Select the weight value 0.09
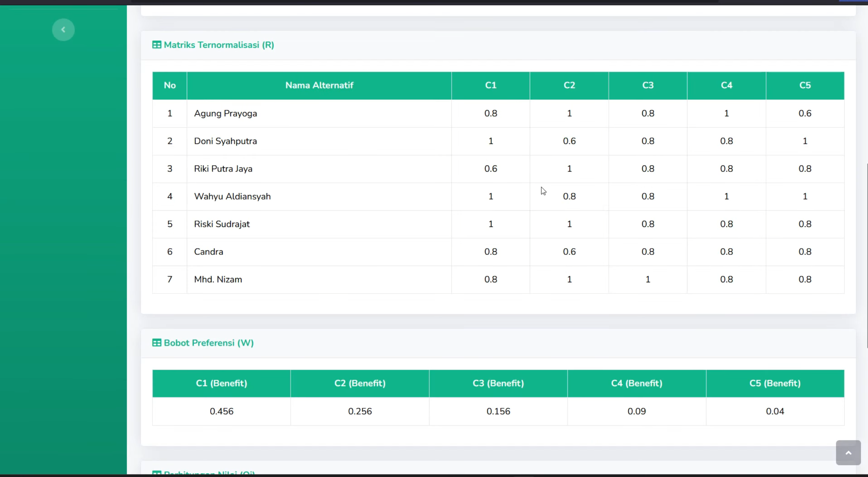This screenshot has height=477, width=868. (x=637, y=411)
